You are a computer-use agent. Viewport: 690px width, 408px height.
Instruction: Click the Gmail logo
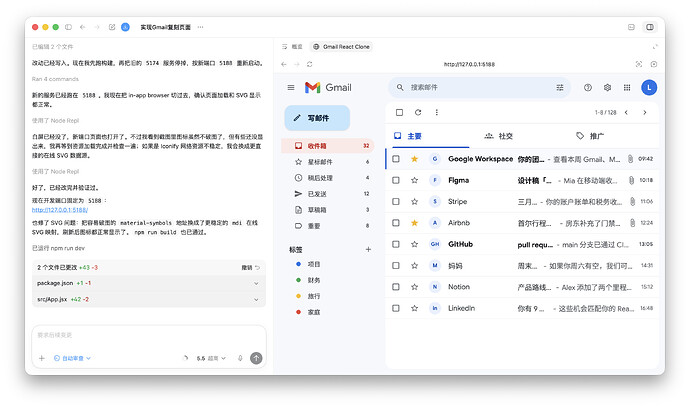point(328,88)
